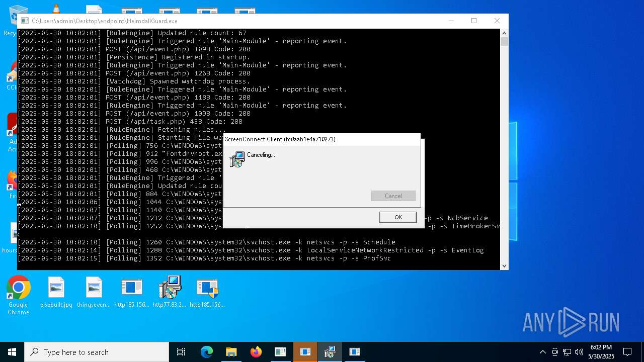Image resolution: width=644 pixels, height=362 pixels.
Task: Select the first http185.156 desktop file
Action: pos(132,292)
